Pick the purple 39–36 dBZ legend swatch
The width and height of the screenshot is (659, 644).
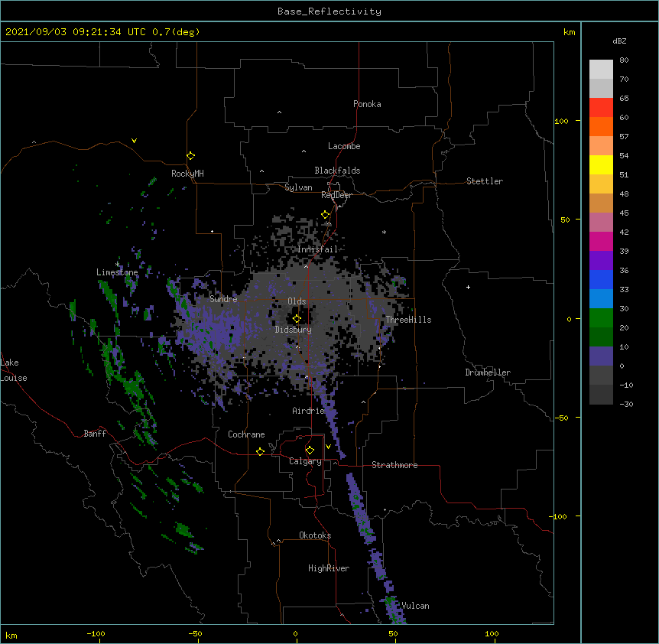[601, 261]
